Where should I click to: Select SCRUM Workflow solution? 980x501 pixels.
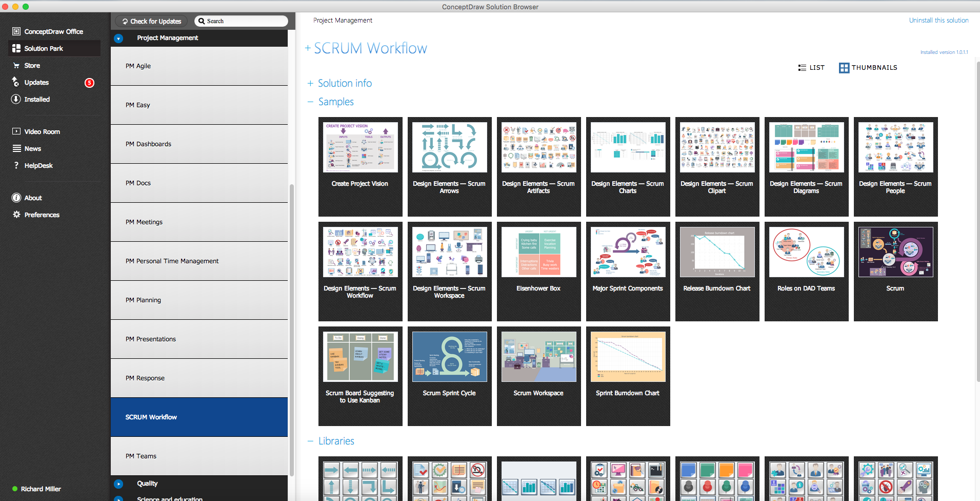[199, 417]
